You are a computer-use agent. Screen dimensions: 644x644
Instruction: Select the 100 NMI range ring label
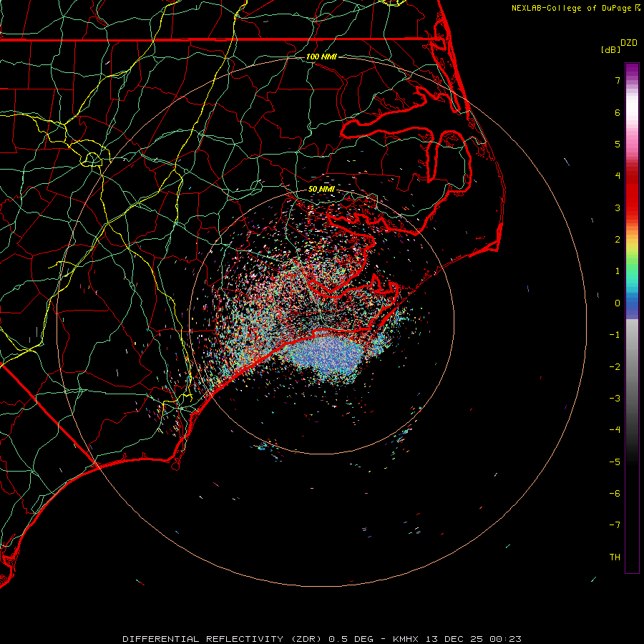click(321, 56)
